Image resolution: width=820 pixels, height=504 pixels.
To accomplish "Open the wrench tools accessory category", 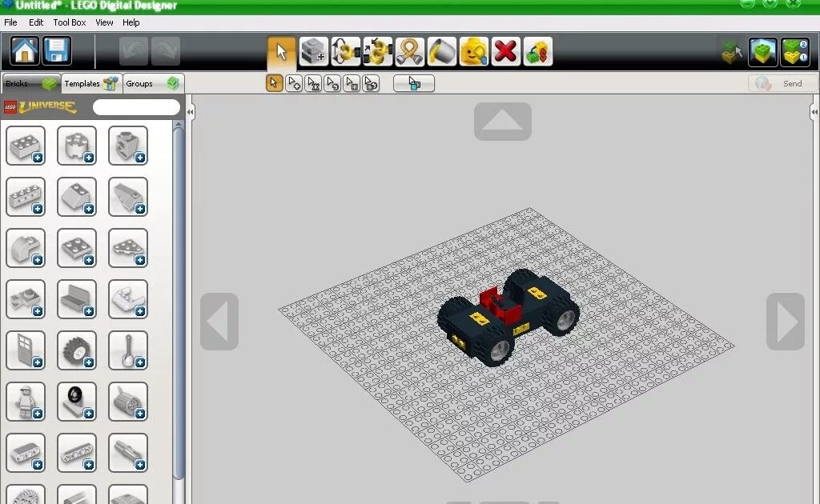I will point(128,350).
